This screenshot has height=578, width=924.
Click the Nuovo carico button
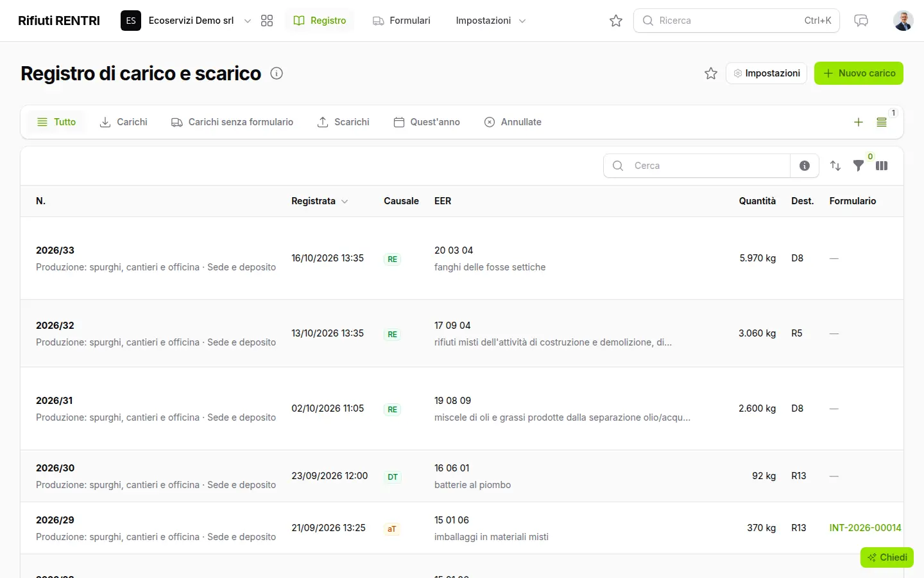[859, 73]
